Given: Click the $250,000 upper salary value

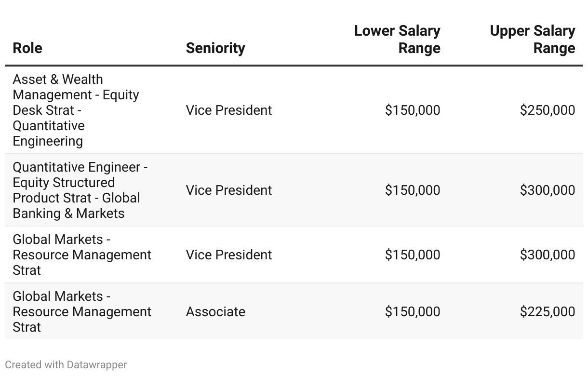Looking at the screenshot, I should click(547, 110).
